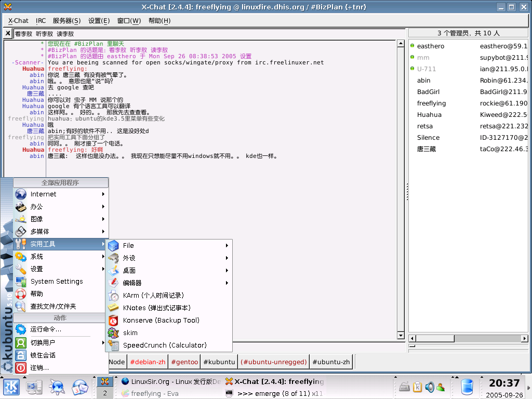
Task: Switch to the #debian-zh channel tab
Action: (x=148, y=362)
